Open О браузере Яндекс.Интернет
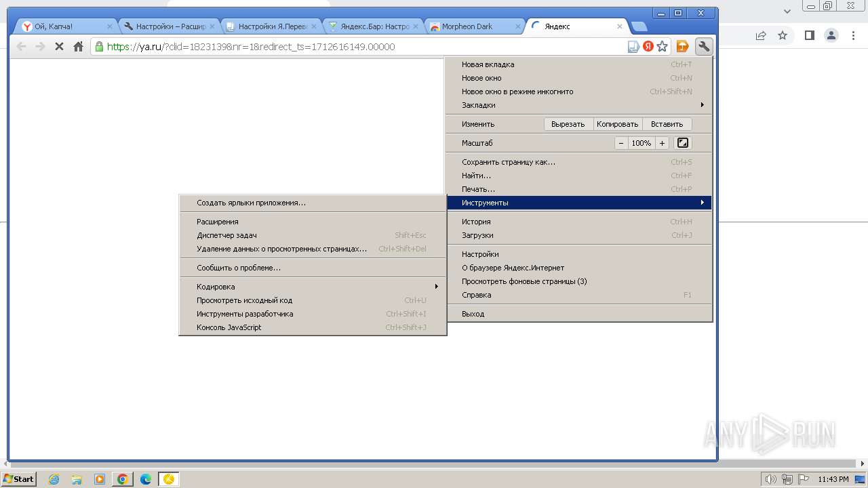Screen dimensions: 868x488 [x=579, y=268]
